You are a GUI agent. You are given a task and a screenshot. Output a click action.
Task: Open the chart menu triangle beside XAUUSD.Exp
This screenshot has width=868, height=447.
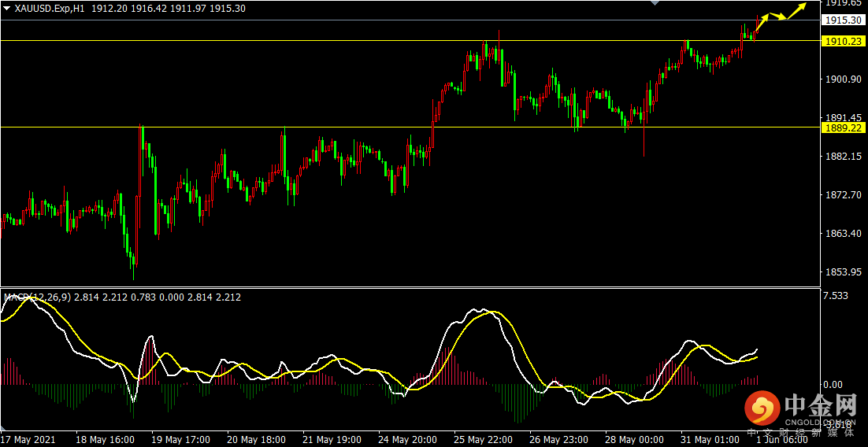(x=7, y=9)
